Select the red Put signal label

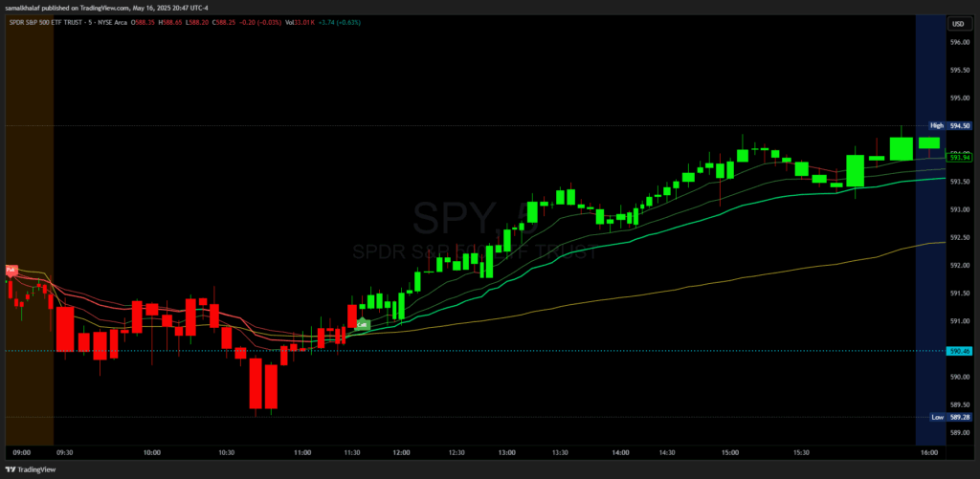(11, 270)
